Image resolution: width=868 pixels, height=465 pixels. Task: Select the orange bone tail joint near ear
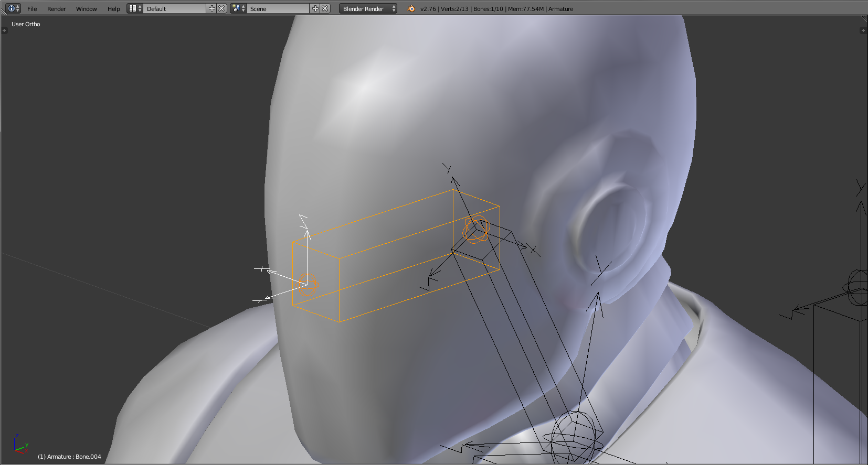coord(476,229)
